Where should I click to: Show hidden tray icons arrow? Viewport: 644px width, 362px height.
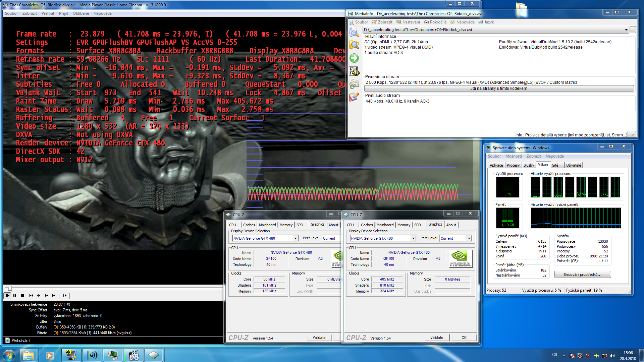564,355
